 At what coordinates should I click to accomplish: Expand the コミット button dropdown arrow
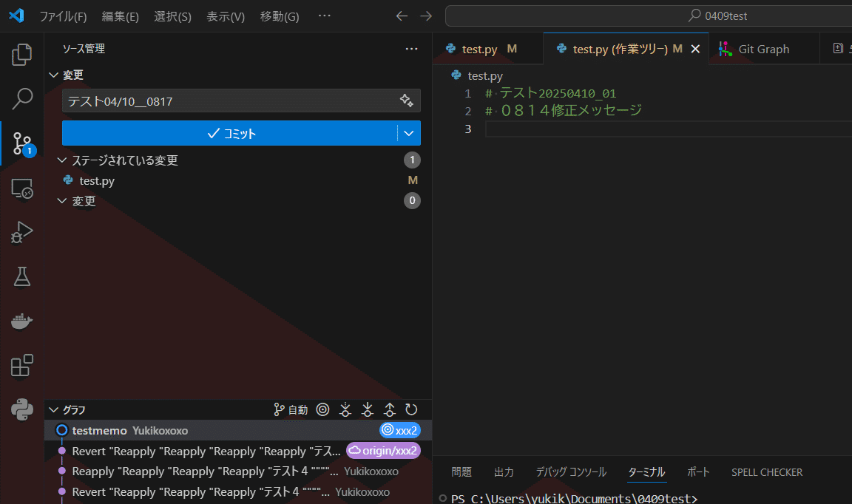(408, 133)
